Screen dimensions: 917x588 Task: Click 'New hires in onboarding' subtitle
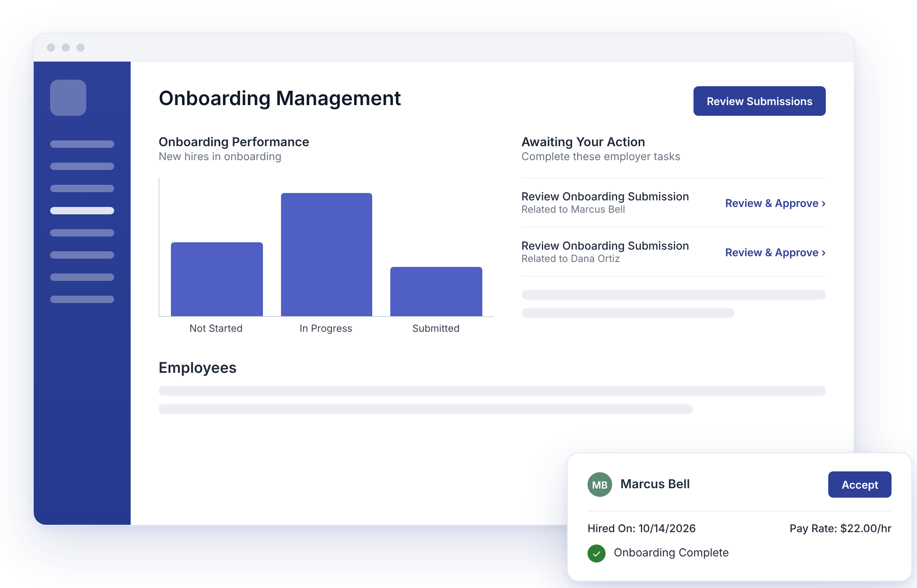tap(220, 156)
